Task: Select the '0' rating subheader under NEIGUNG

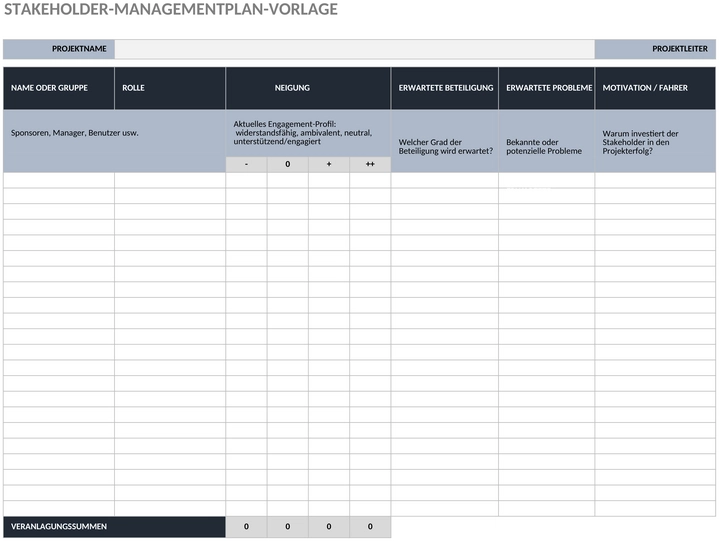Action: click(288, 164)
